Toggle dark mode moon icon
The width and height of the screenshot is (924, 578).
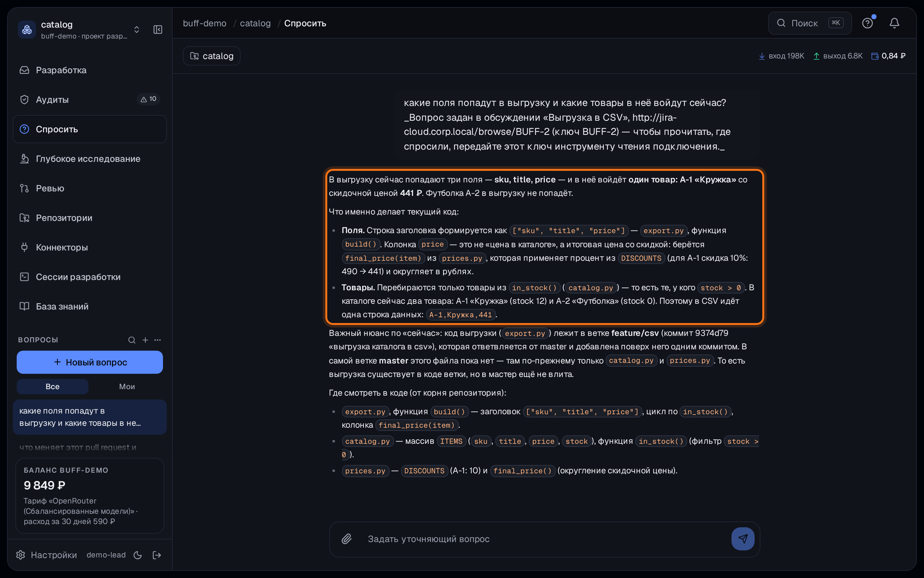(x=138, y=555)
